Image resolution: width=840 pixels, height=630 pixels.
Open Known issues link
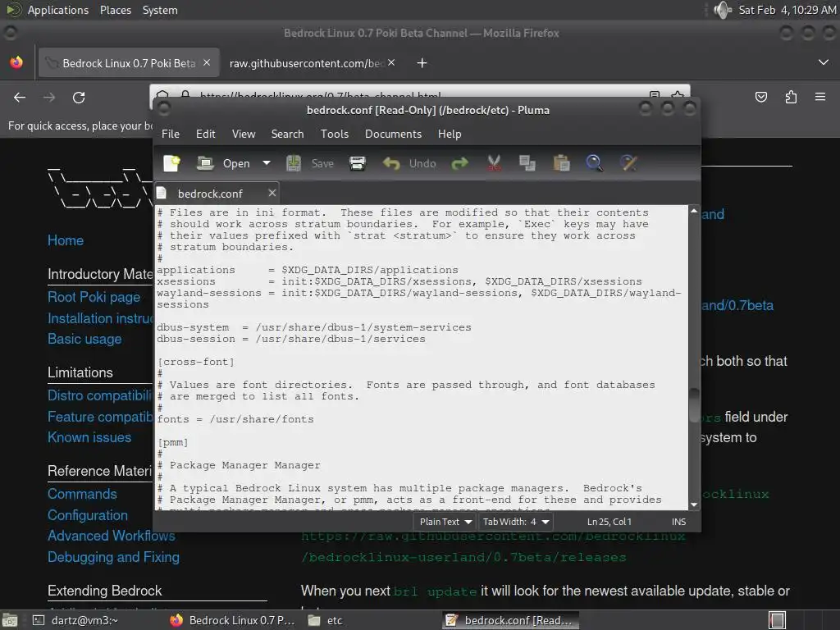tap(89, 437)
